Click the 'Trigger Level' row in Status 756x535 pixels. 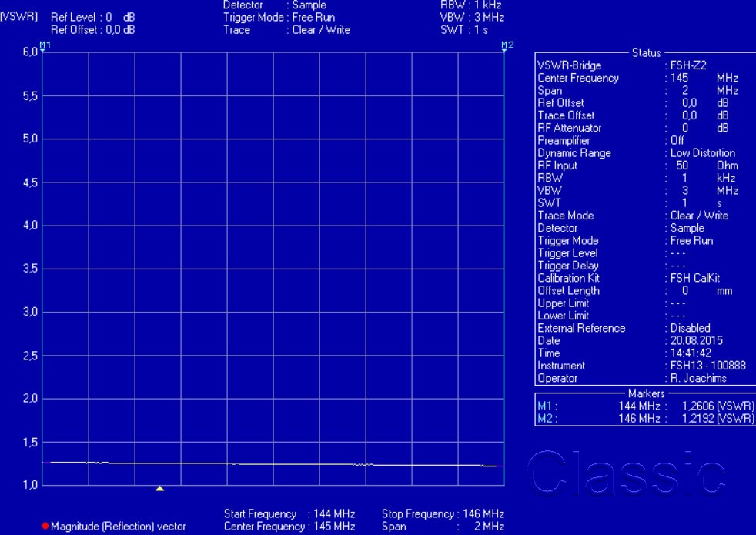coord(611,253)
